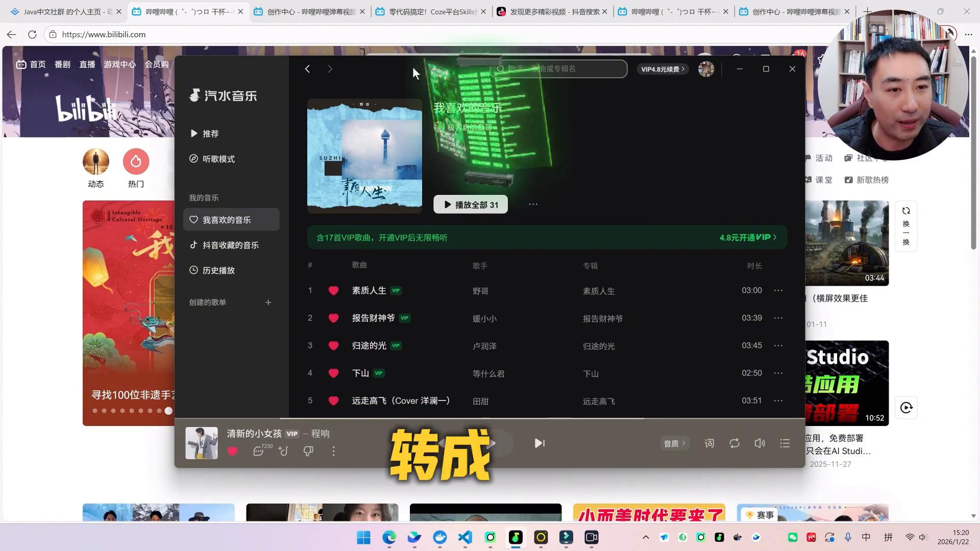Select 抖音收藏的音乐 in sidebar
The width and height of the screenshot is (980, 551).
point(231,245)
